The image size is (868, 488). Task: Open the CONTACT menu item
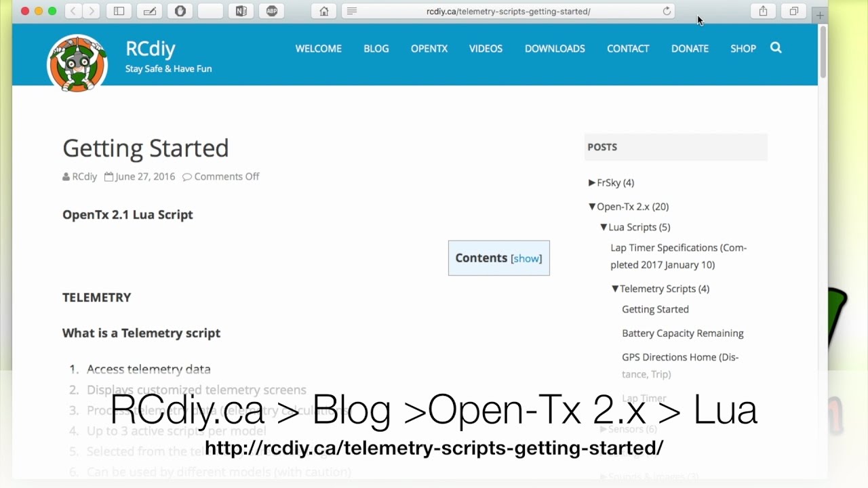pyautogui.click(x=628, y=48)
